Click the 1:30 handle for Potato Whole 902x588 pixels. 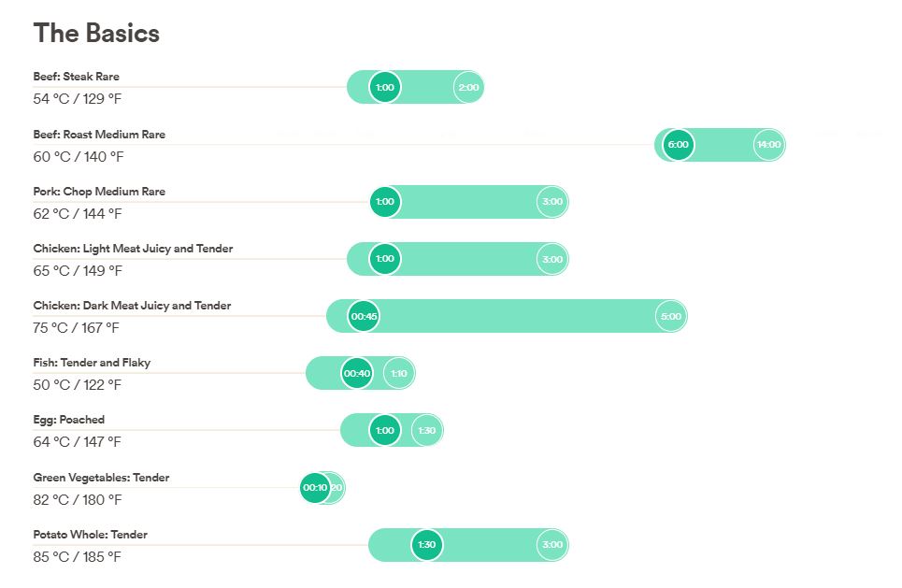click(426, 545)
